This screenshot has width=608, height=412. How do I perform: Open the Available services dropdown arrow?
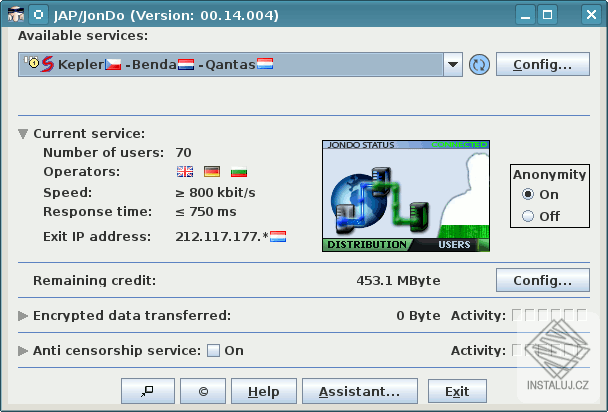click(453, 65)
